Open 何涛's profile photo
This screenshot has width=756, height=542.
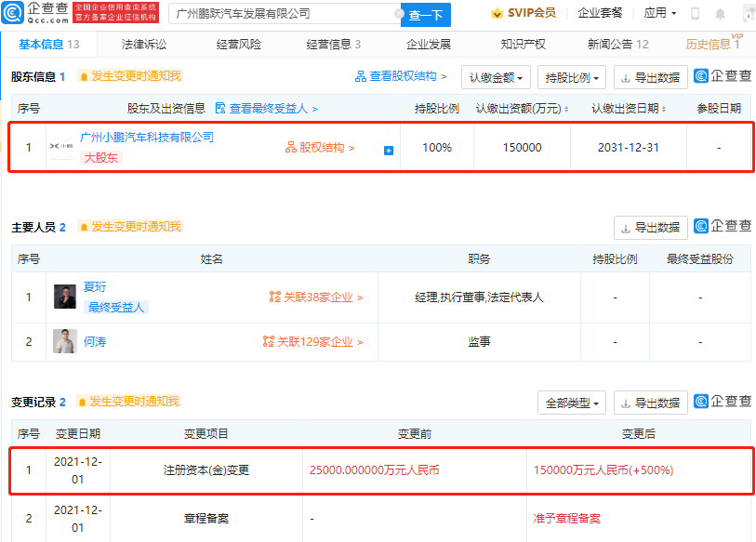(x=64, y=341)
